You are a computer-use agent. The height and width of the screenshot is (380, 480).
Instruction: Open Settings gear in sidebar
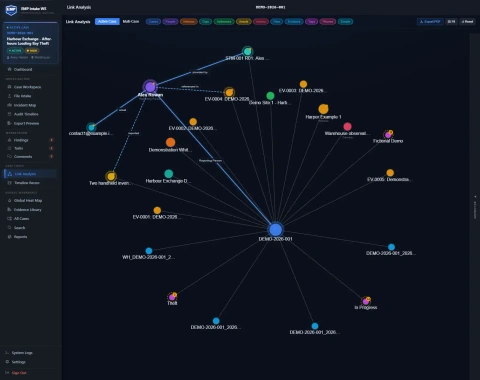[7, 362]
